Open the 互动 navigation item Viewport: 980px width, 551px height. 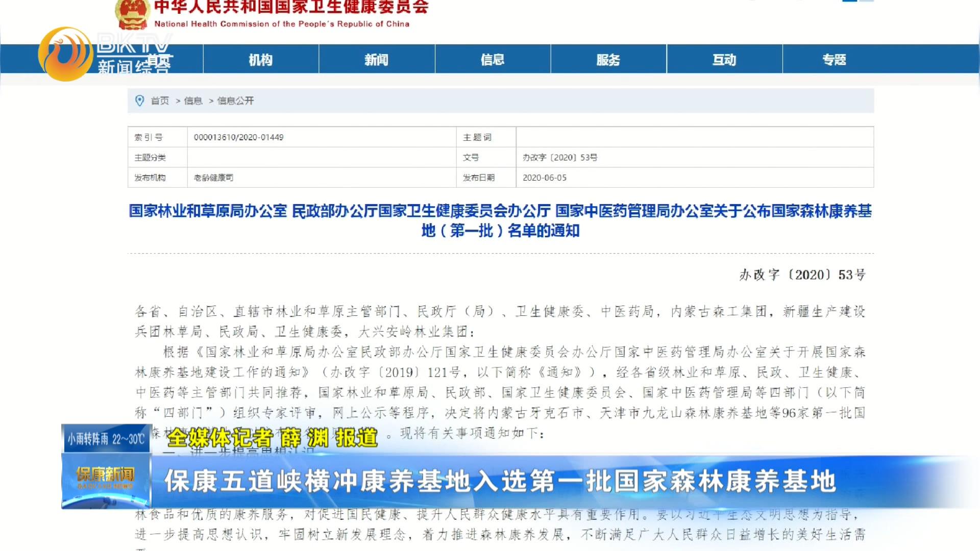click(724, 60)
